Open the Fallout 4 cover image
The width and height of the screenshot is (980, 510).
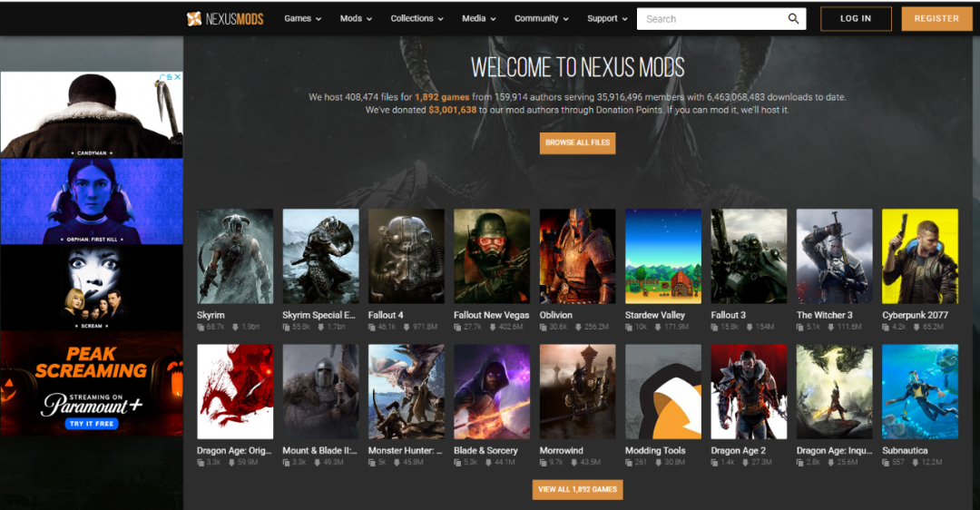407,256
